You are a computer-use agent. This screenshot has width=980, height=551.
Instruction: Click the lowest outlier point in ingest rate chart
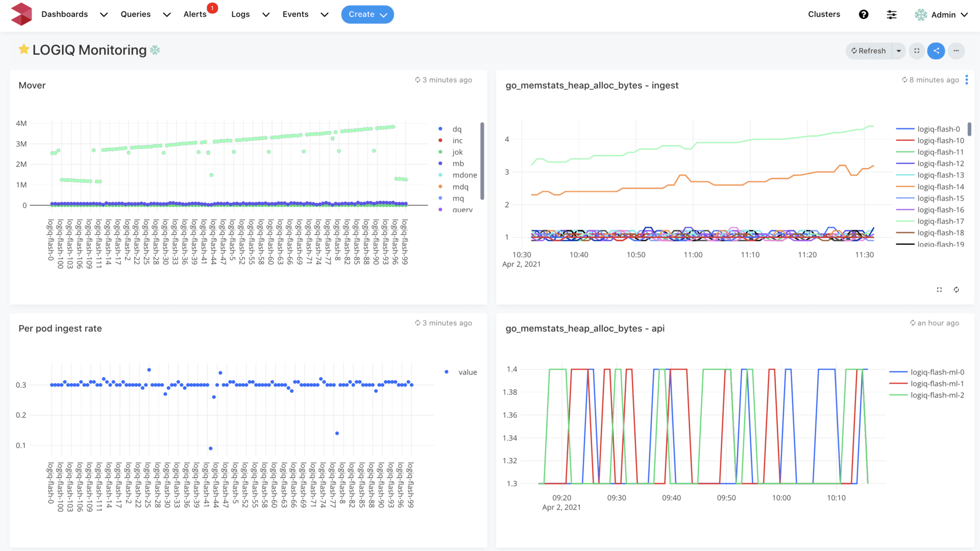pyautogui.click(x=211, y=448)
